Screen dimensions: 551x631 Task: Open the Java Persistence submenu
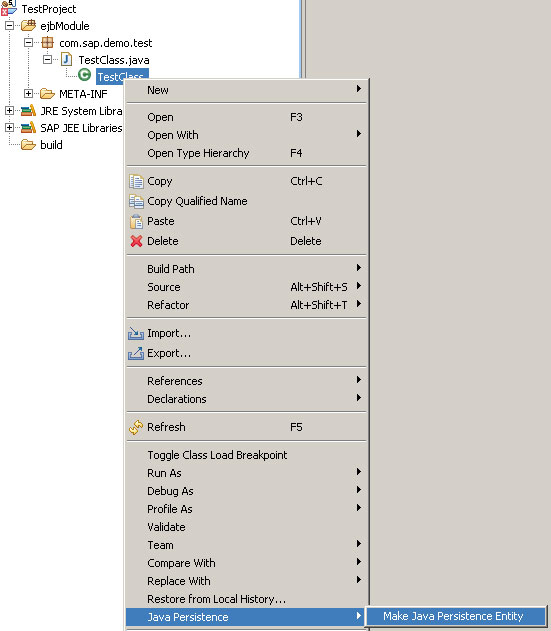point(246,617)
